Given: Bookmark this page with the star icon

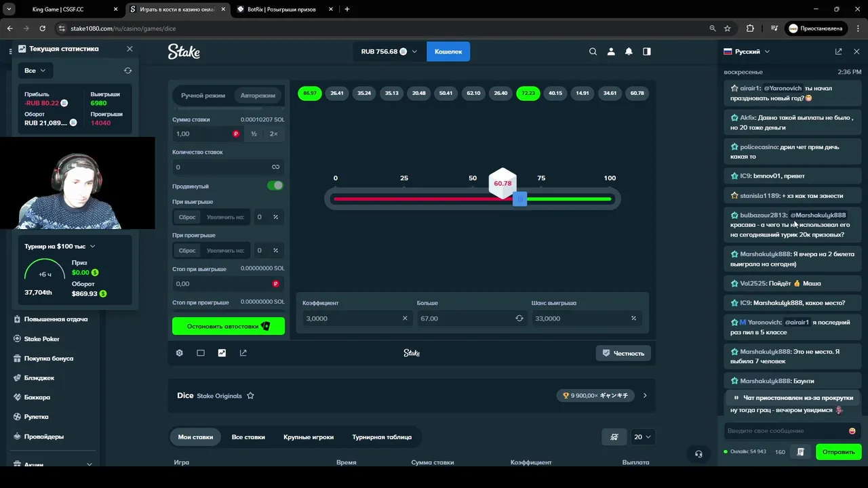Looking at the screenshot, I should pos(728,28).
